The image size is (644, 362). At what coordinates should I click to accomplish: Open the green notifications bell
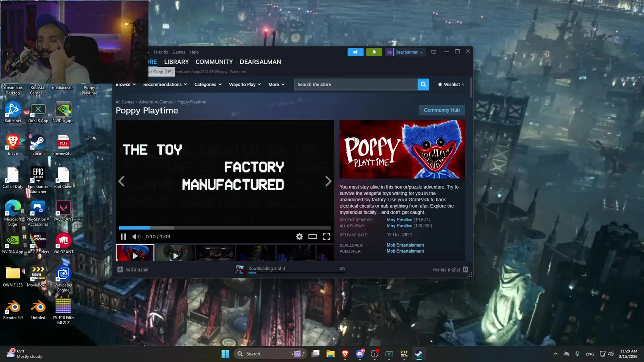click(374, 52)
